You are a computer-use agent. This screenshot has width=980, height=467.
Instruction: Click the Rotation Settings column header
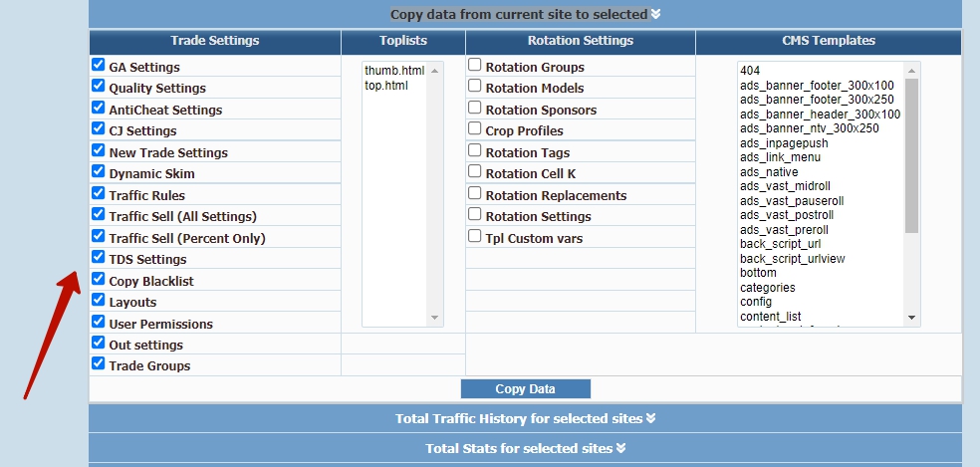(x=581, y=41)
